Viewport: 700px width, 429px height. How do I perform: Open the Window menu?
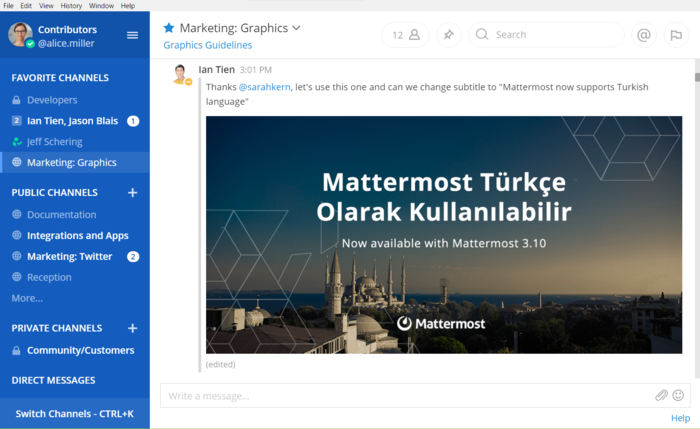pos(101,6)
